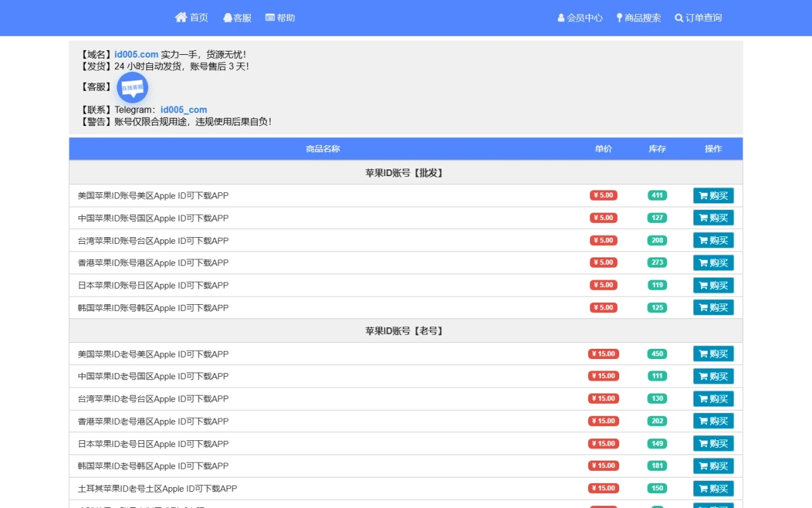Viewport: 812px width, 508px height.
Task: Click 美国苹果ID老号美区 product name
Action: (x=153, y=354)
